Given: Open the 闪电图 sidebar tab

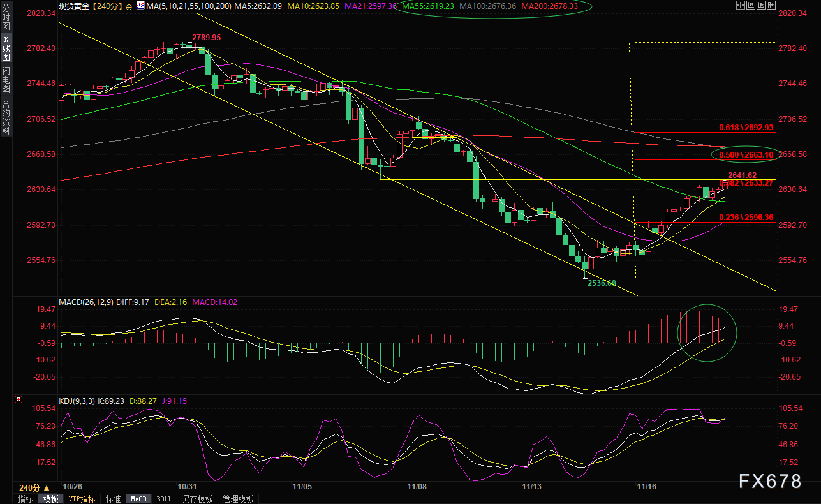Looking at the screenshot, I should click(x=6, y=80).
